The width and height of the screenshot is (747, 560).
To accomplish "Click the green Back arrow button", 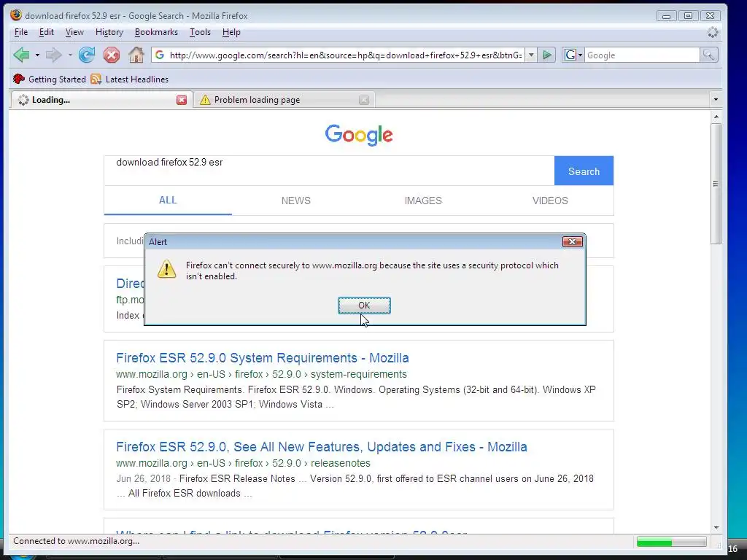I will [21, 55].
